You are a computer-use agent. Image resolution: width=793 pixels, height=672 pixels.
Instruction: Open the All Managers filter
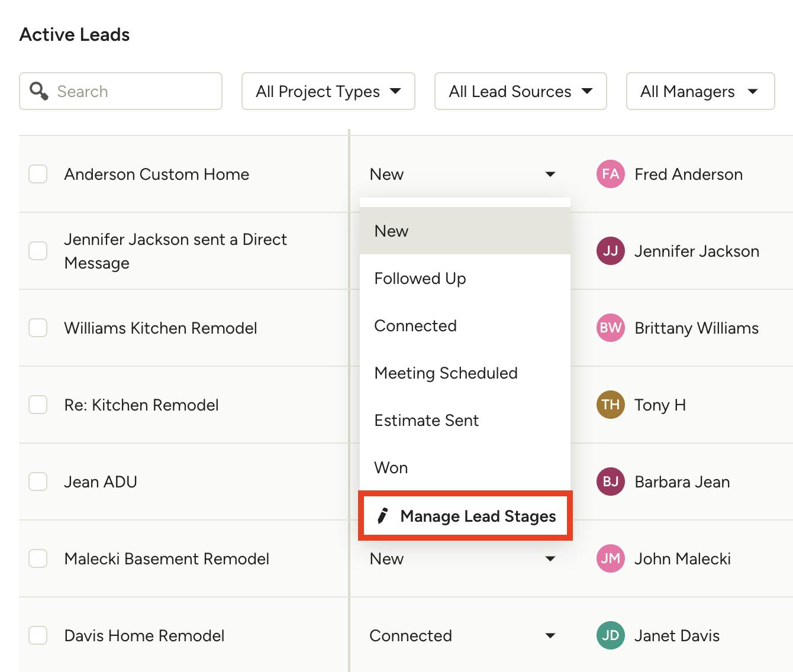pos(700,91)
